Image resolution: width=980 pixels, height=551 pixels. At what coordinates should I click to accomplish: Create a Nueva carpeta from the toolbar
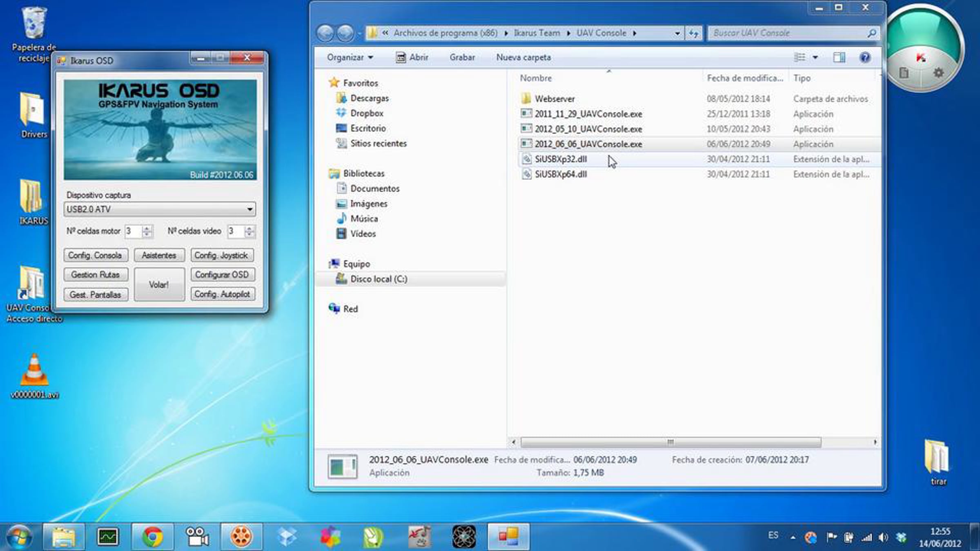[x=523, y=58]
